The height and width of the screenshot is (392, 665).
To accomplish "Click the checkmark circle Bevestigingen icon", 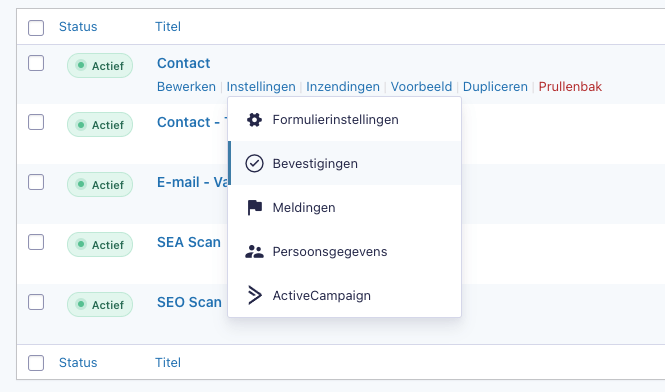I will [254, 163].
